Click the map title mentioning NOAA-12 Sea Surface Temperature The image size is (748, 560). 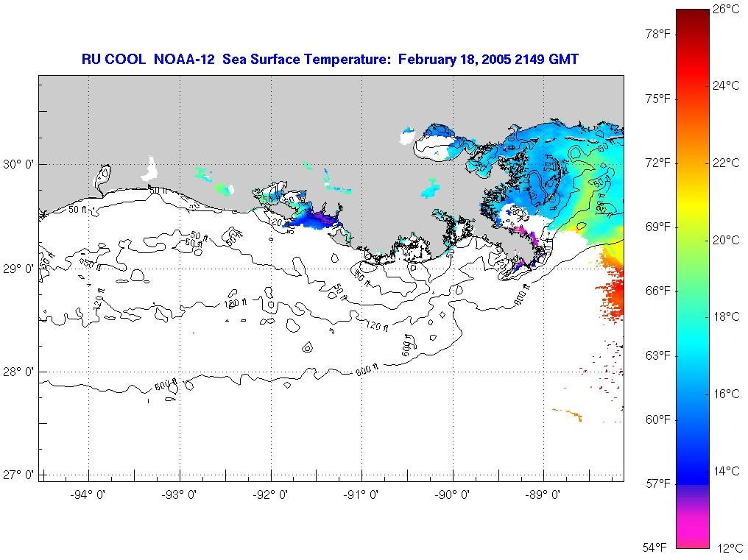click(330, 59)
